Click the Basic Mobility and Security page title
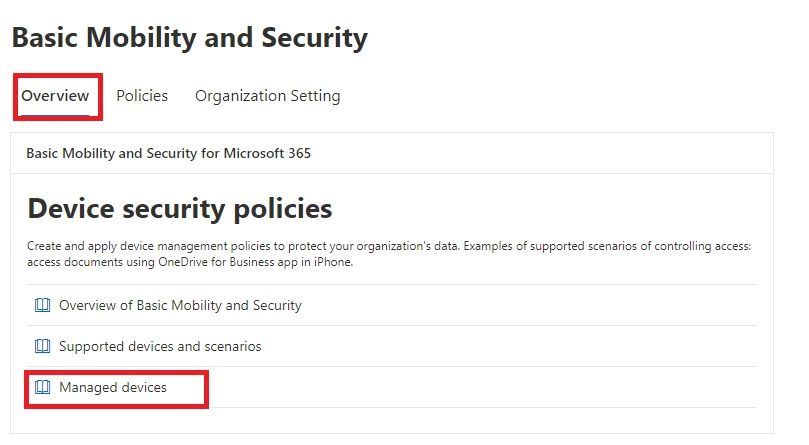This screenshot has height=445, width=809. (190, 38)
